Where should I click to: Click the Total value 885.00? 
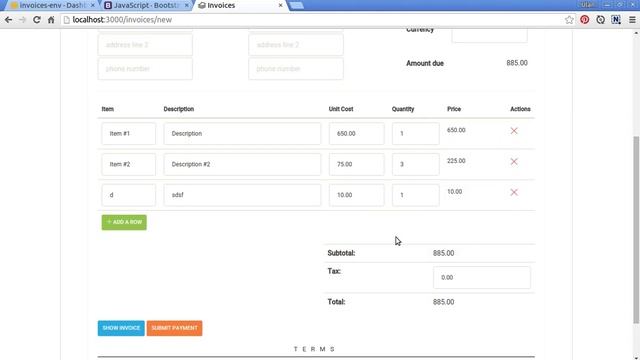443,302
